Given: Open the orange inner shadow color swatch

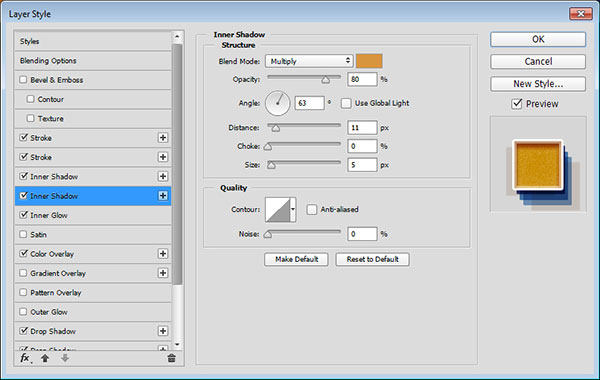Looking at the screenshot, I should pos(369,61).
